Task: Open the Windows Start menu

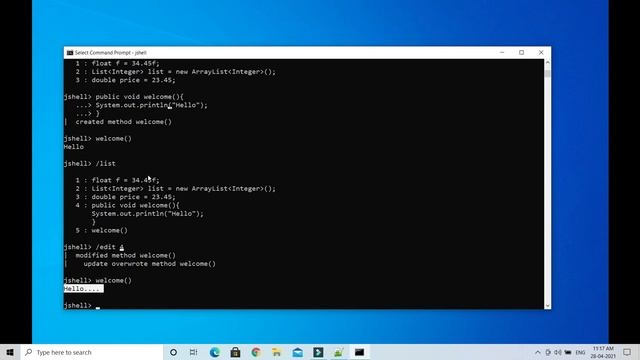Action: click(x=10, y=352)
